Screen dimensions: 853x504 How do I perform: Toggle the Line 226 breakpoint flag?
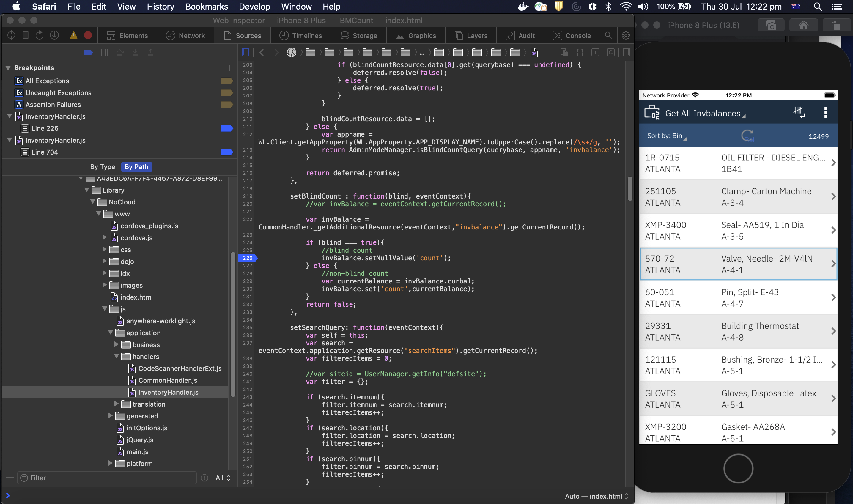coord(227,128)
